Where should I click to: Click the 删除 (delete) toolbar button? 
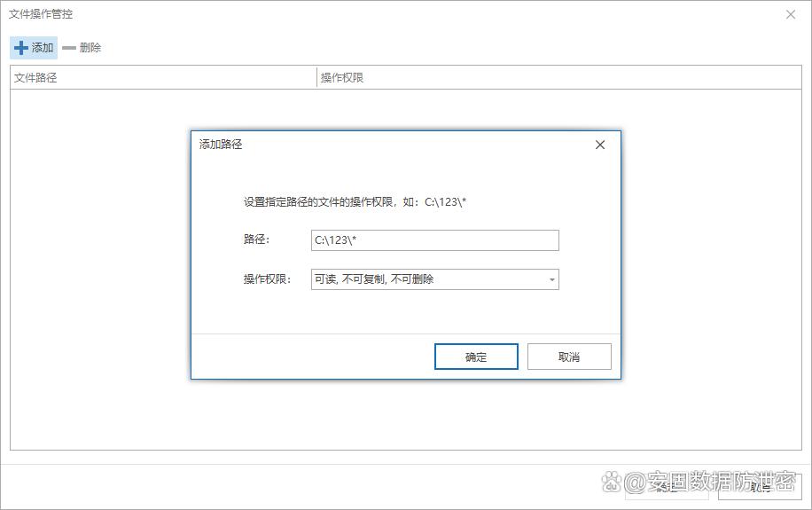pyautogui.click(x=82, y=48)
